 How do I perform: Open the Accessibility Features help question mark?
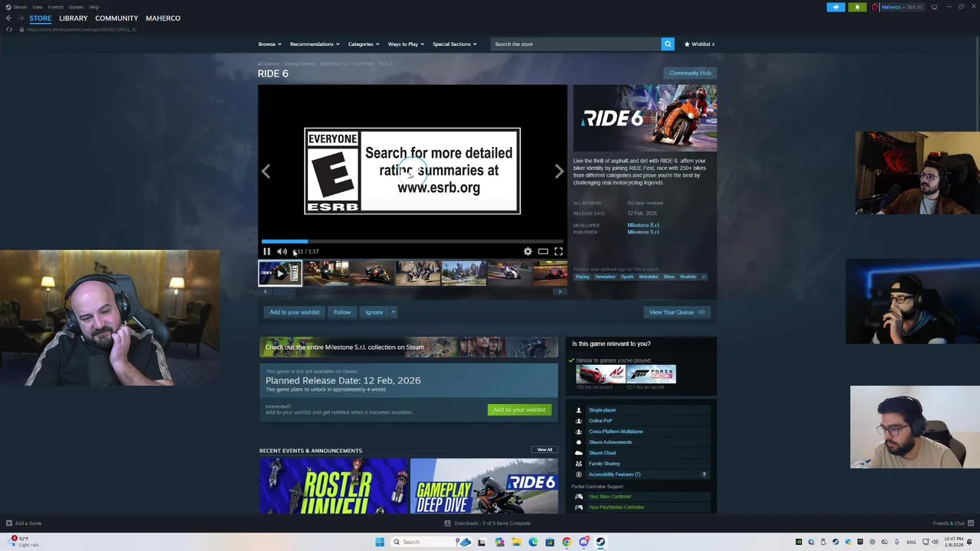[x=704, y=474]
